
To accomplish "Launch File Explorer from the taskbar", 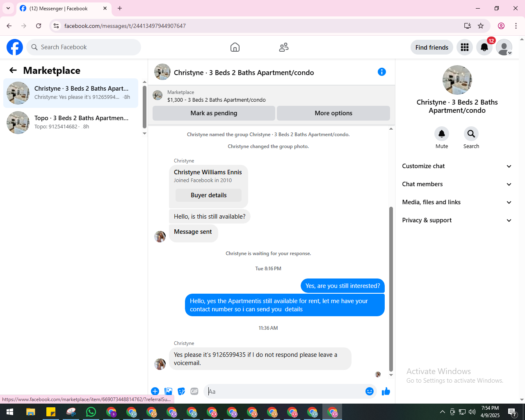I will [x=31, y=412].
